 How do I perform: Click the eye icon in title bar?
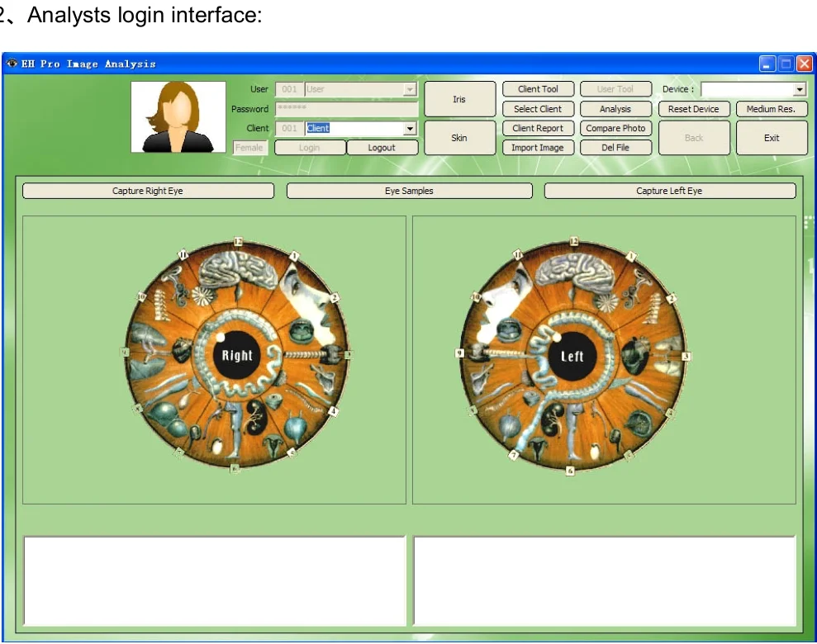tap(12, 64)
